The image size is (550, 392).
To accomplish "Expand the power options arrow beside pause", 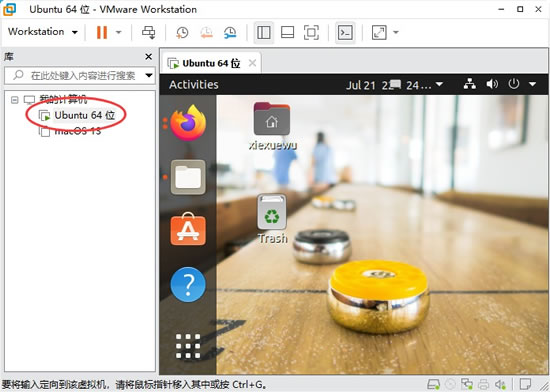I will pos(119,32).
